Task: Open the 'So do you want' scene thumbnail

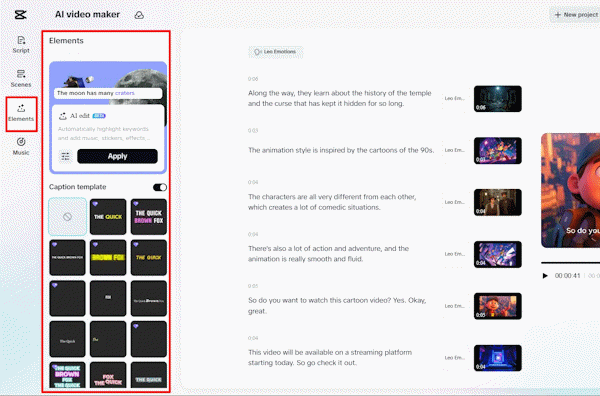Action: pos(497,306)
